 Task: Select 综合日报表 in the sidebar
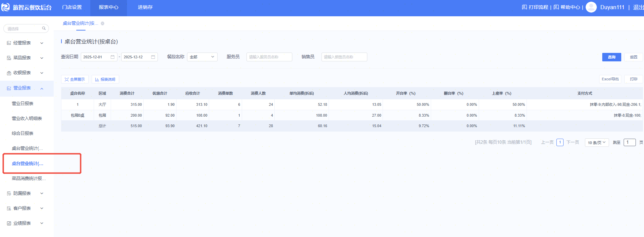coord(22,134)
